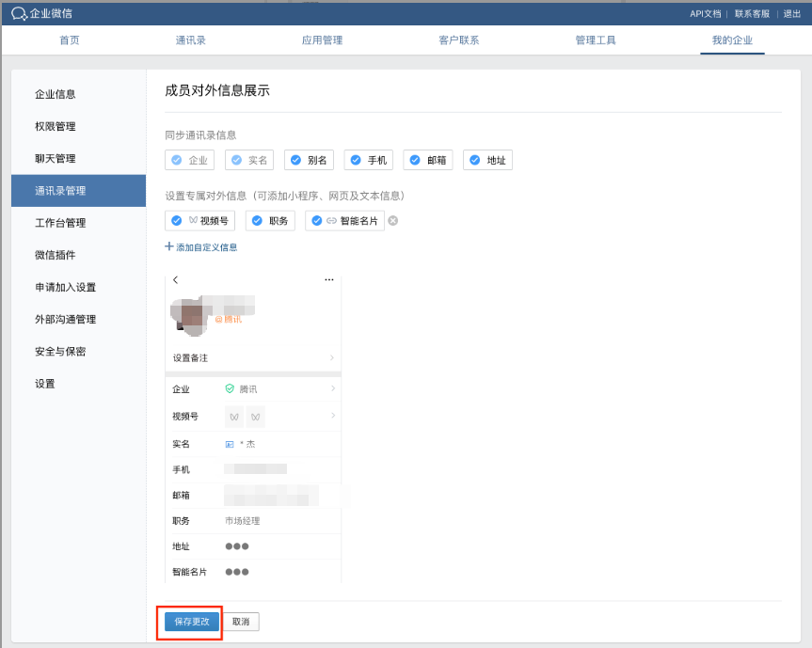The image size is (812, 648).
Task: Click the 智能名片 row in preview
Action: (253, 572)
